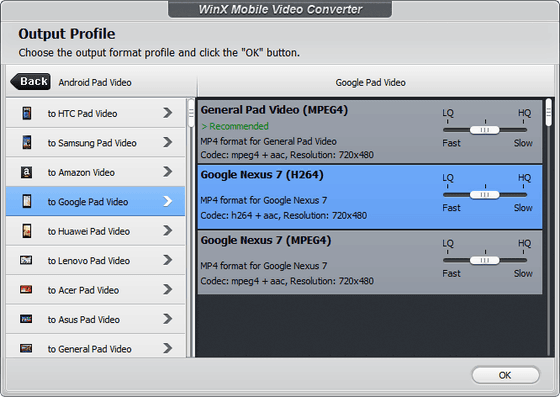
Task: Click the HTC Pad device icon
Action: pyautogui.click(x=26, y=113)
